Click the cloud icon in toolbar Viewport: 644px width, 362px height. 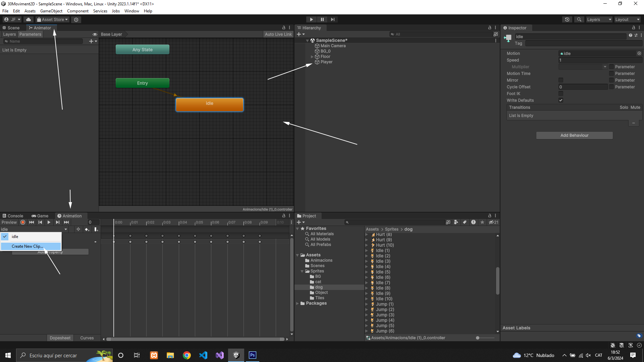pos(29,19)
